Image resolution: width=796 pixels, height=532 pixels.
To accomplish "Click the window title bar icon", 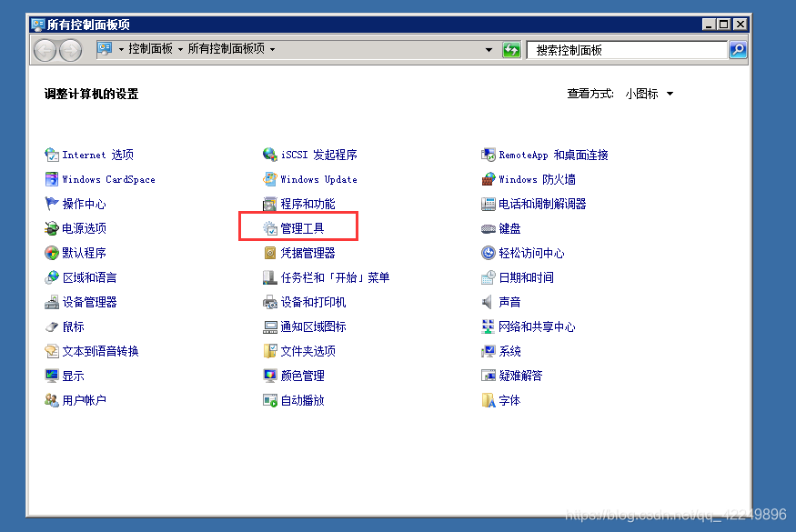I will pyautogui.click(x=37, y=25).
